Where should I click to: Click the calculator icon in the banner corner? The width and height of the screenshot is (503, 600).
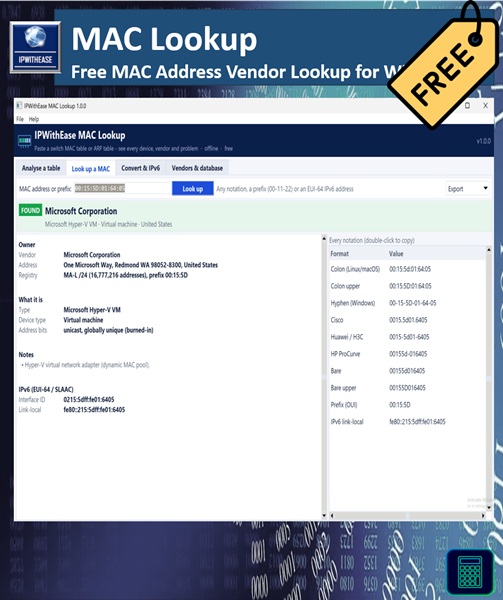pos(469,572)
